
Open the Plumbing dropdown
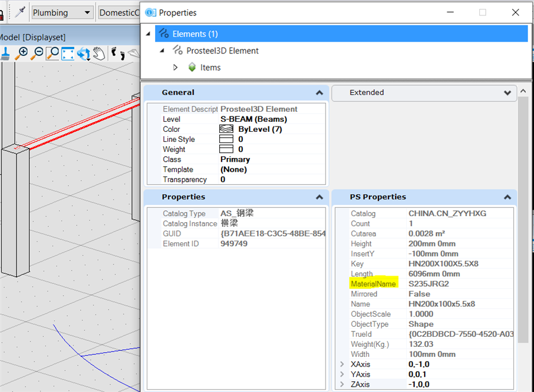(x=62, y=12)
